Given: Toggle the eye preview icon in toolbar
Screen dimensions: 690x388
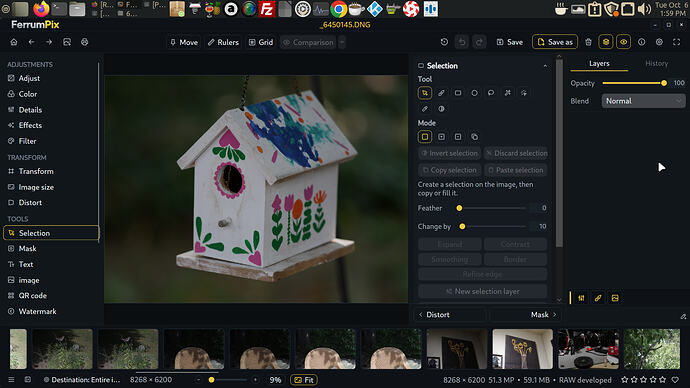Looking at the screenshot, I should (x=624, y=42).
